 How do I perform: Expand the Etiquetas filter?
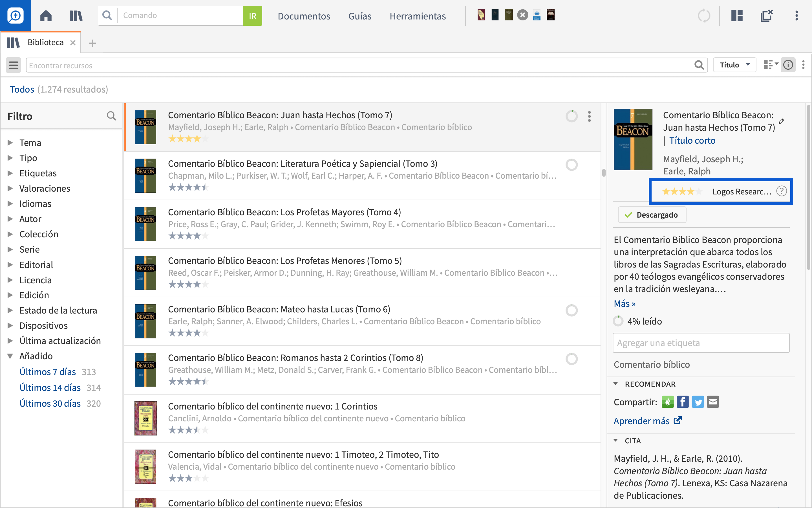coord(10,173)
